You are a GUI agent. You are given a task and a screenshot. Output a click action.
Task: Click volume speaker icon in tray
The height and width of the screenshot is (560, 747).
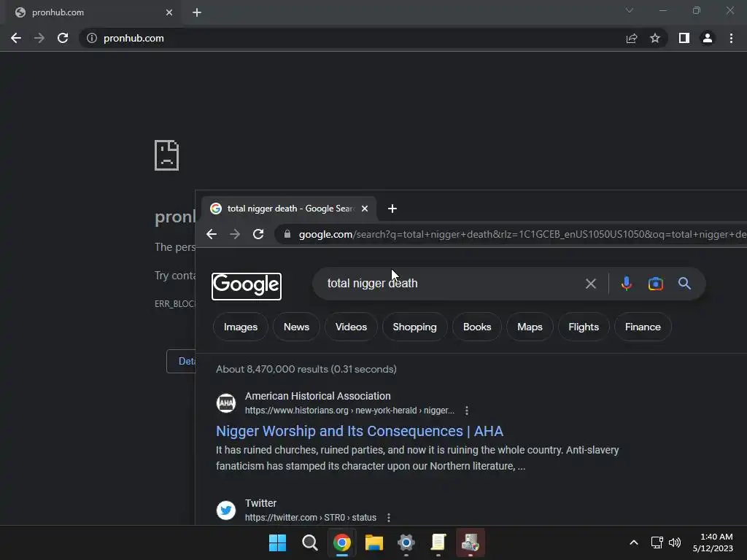pyautogui.click(x=675, y=542)
